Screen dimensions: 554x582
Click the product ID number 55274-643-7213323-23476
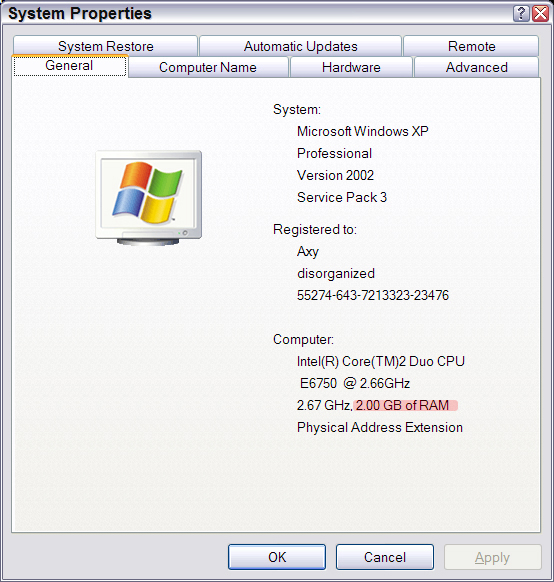pyautogui.click(x=373, y=295)
